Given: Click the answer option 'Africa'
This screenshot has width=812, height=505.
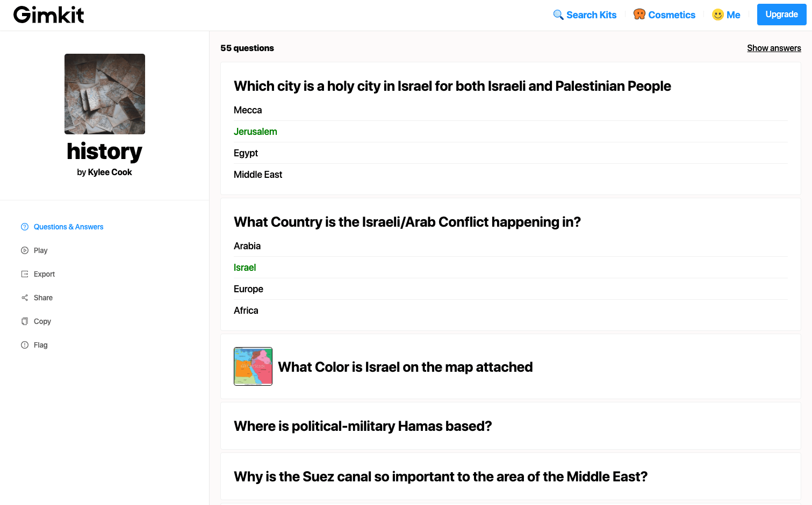Looking at the screenshot, I should [x=246, y=311].
